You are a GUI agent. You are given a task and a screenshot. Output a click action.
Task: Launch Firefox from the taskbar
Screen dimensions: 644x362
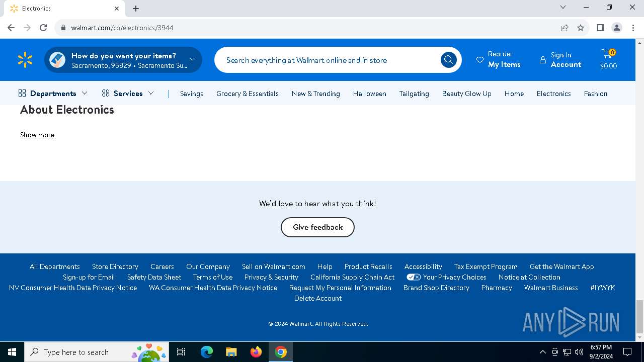pos(256,352)
